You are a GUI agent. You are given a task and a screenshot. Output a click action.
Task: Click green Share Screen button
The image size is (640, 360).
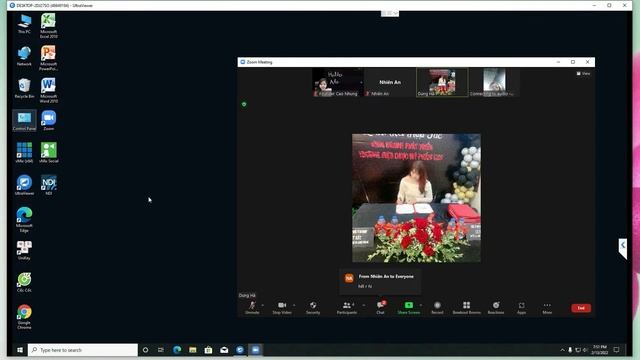(x=409, y=308)
